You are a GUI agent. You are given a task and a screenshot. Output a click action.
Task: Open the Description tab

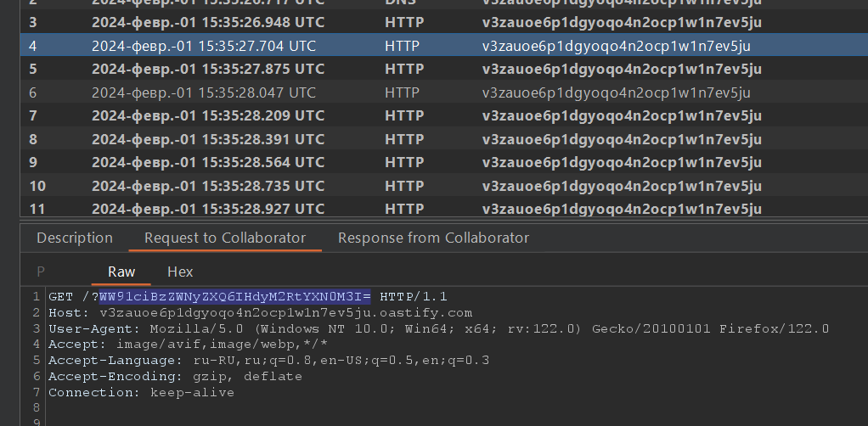point(75,238)
